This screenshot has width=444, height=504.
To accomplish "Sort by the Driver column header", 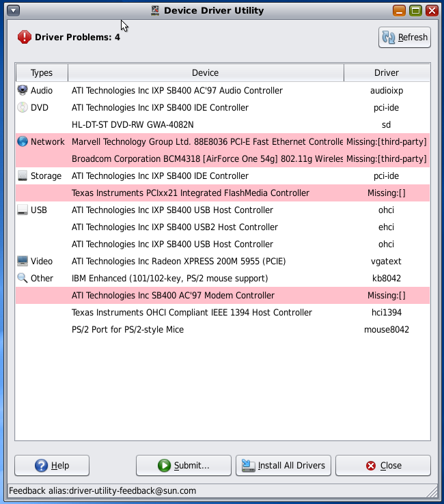I will [x=387, y=72].
